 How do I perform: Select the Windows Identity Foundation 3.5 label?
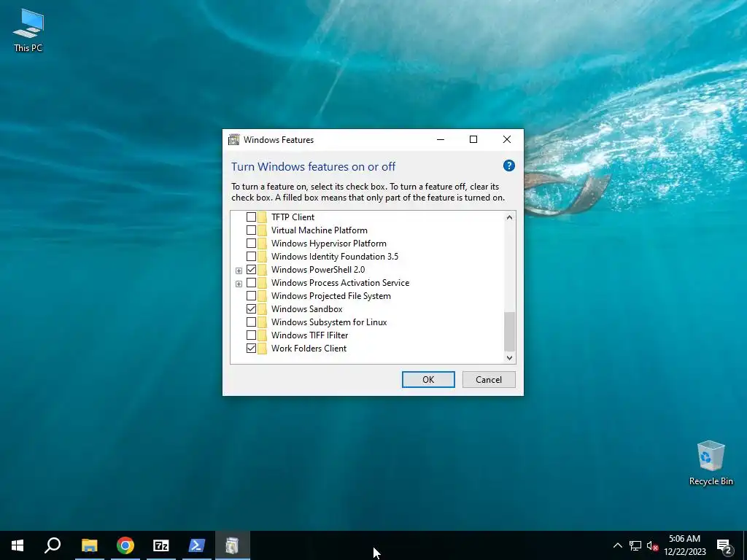(x=334, y=256)
